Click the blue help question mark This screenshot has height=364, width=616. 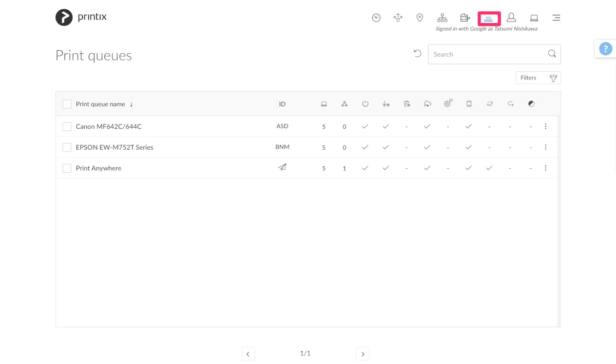pos(606,49)
